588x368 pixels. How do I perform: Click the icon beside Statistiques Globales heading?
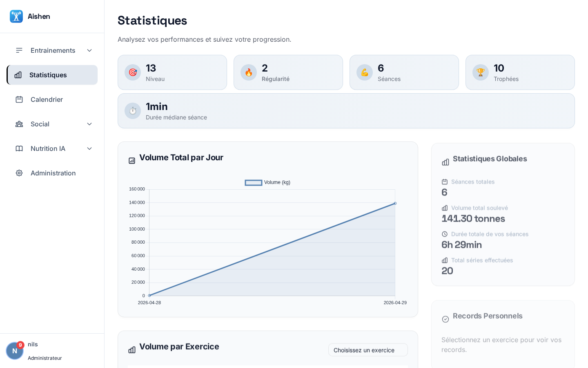point(445,162)
